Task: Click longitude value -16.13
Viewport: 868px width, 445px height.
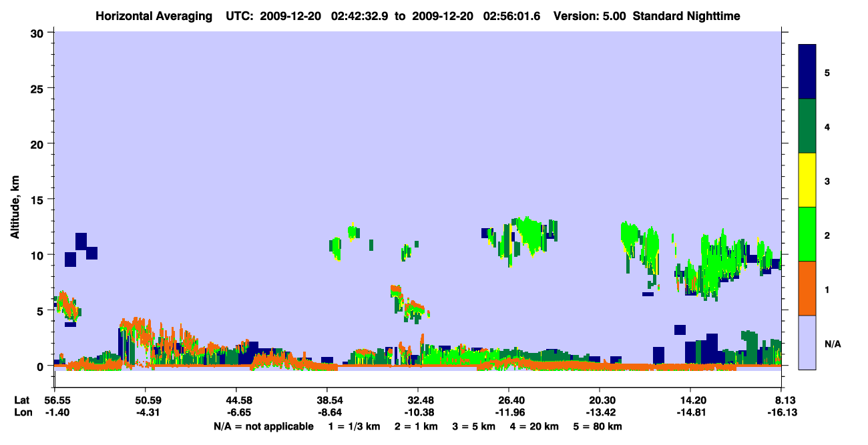Action: (782, 413)
